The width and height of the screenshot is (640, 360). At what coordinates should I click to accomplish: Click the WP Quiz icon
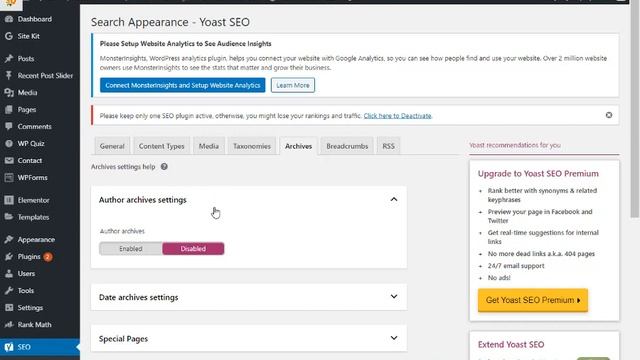[9, 144]
